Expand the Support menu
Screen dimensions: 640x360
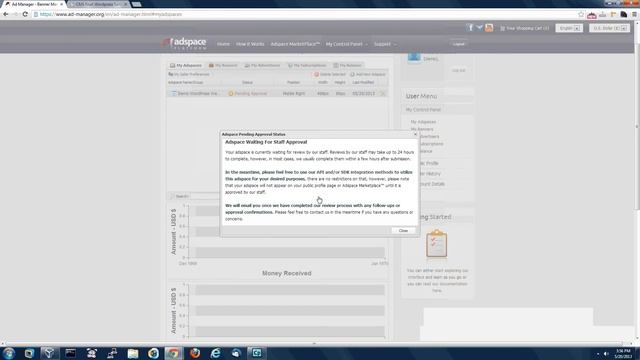coord(385,44)
